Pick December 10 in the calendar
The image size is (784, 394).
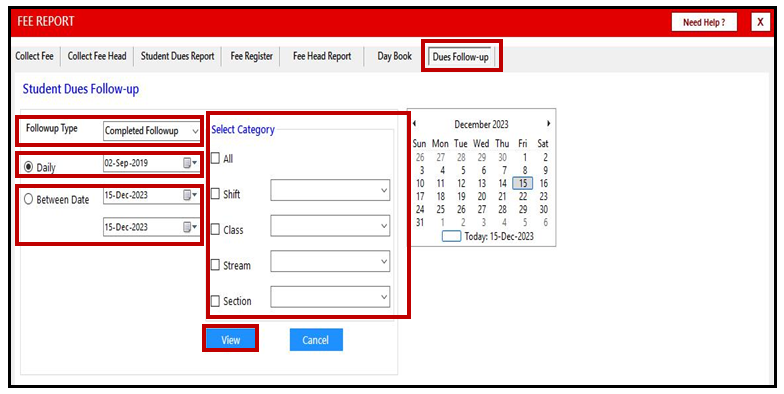420,184
